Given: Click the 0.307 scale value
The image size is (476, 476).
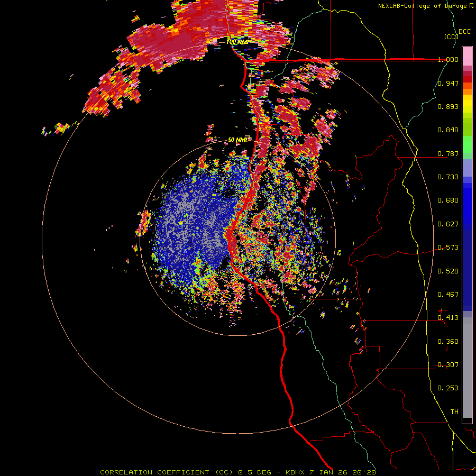Looking at the screenshot, I should coord(448,365).
